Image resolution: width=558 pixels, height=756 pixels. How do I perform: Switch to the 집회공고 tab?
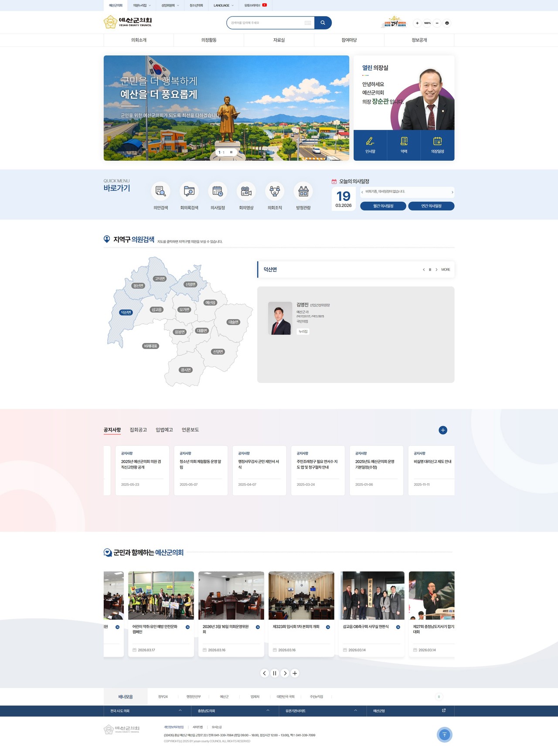(138, 430)
